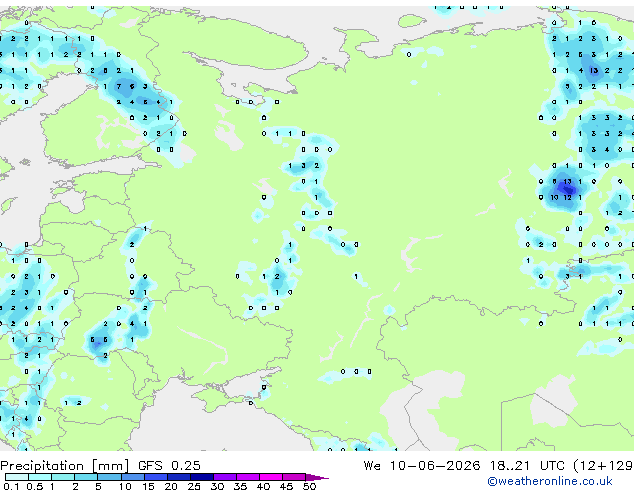Click the "Precipitation" title word
This screenshot has width=634, height=490.
[x=42, y=466]
